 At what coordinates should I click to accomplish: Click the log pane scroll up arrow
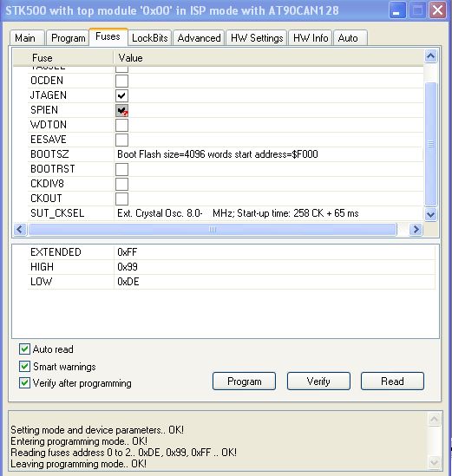[x=435, y=420]
